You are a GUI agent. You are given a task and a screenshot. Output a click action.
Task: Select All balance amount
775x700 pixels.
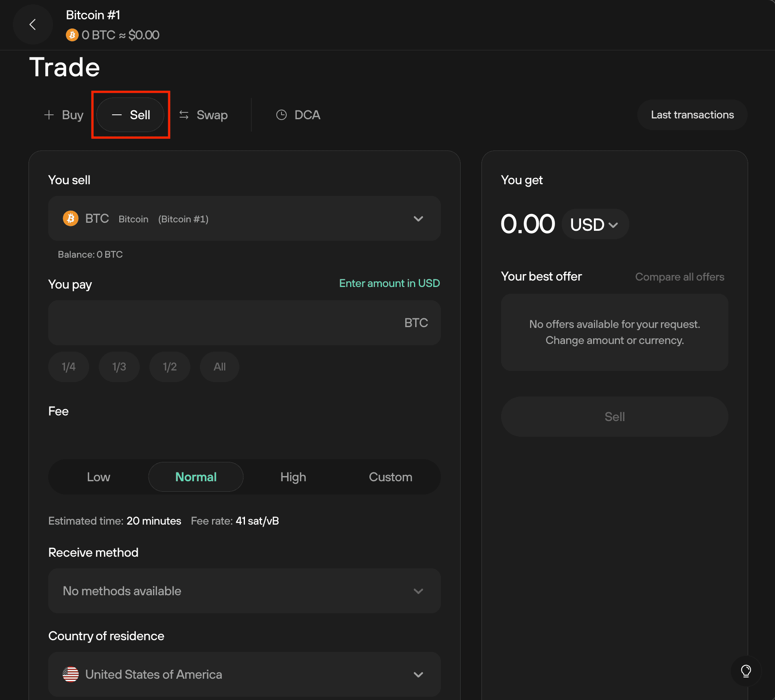(220, 367)
